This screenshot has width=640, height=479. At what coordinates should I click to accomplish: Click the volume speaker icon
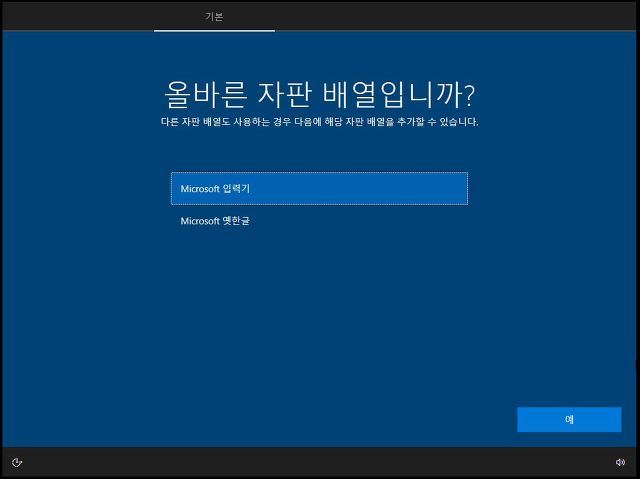(x=620, y=462)
